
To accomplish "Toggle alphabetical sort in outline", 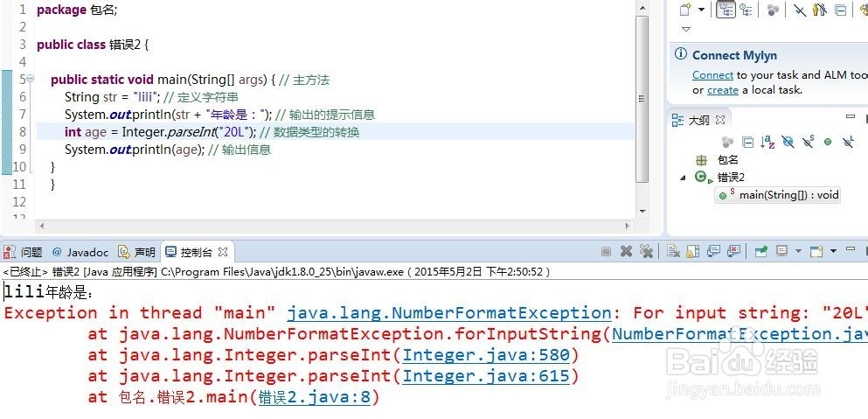I will coord(767,142).
